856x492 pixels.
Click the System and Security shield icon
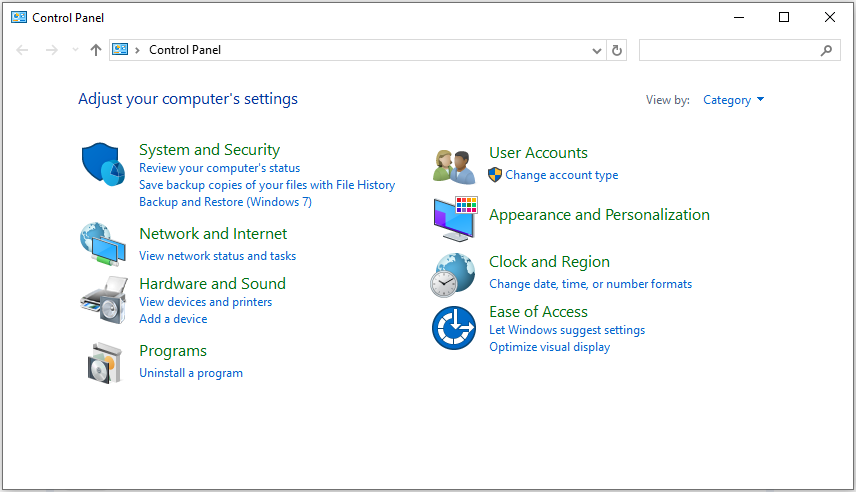pos(102,163)
